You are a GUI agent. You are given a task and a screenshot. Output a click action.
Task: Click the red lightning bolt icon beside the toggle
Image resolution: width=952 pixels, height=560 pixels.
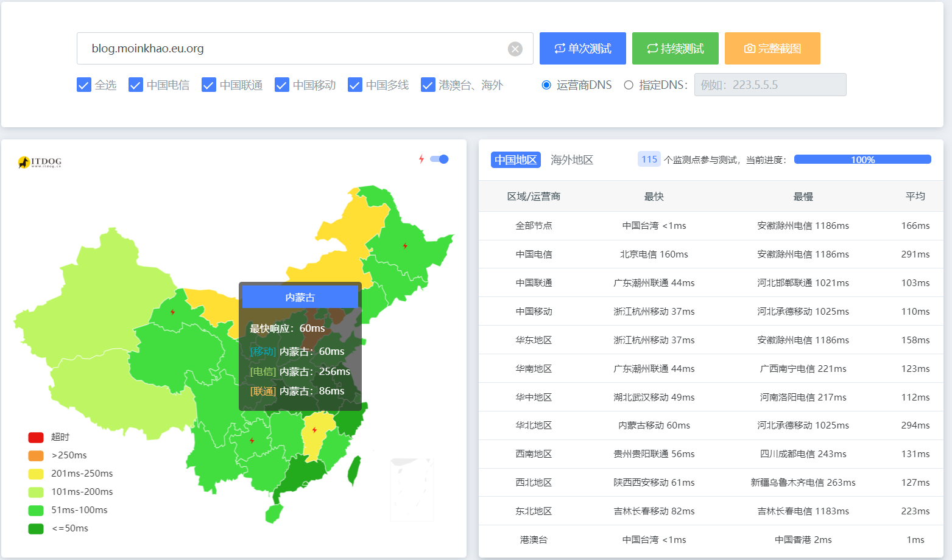(x=421, y=159)
